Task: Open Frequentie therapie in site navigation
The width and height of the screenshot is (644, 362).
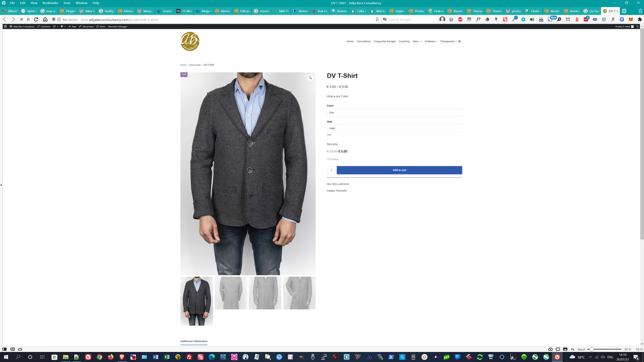Action: [385, 41]
